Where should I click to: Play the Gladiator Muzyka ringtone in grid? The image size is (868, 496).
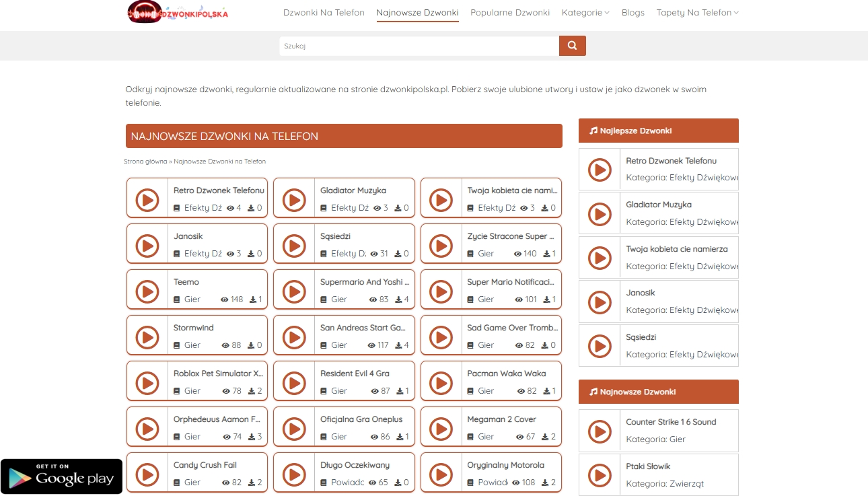(294, 200)
